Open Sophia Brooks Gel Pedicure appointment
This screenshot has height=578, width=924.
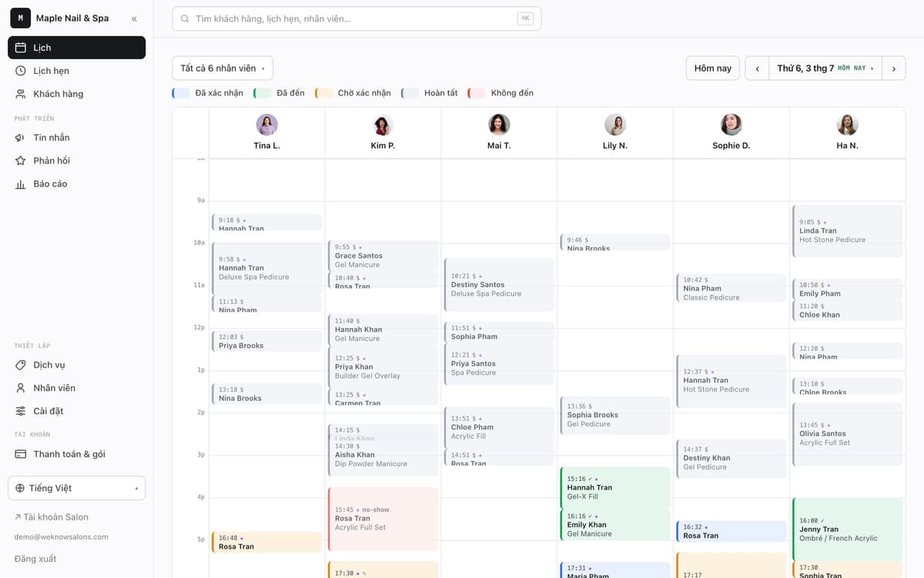(x=615, y=415)
